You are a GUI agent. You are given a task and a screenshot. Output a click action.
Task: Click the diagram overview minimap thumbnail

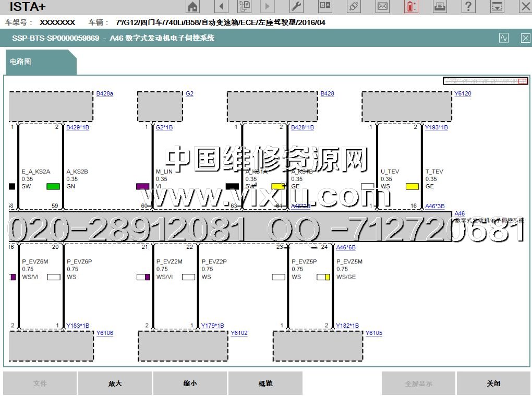tap(485, 81)
